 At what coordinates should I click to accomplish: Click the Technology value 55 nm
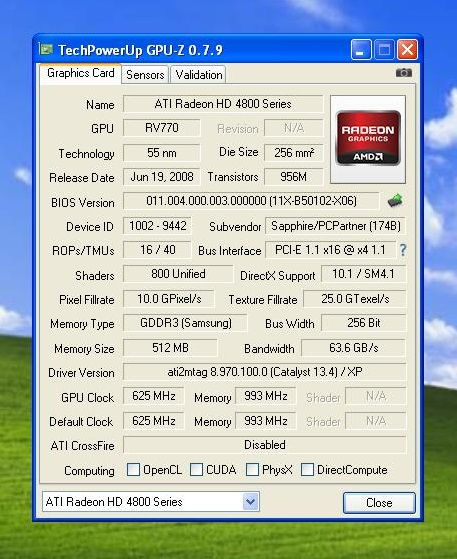(161, 153)
